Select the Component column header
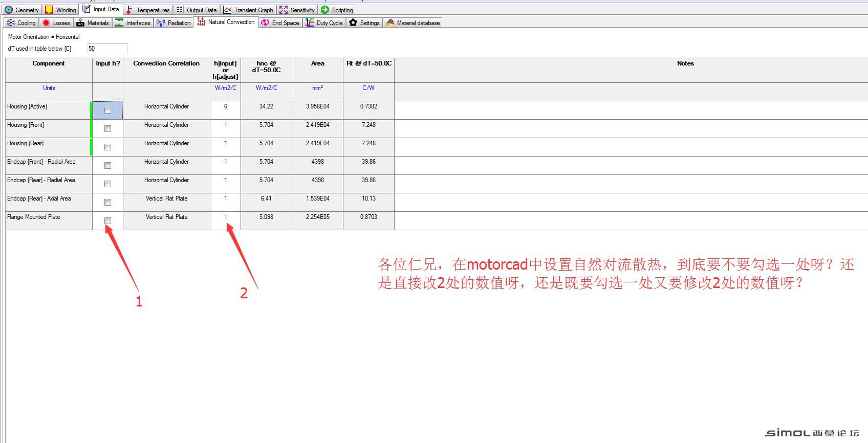 pyautogui.click(x=49, y=70)
